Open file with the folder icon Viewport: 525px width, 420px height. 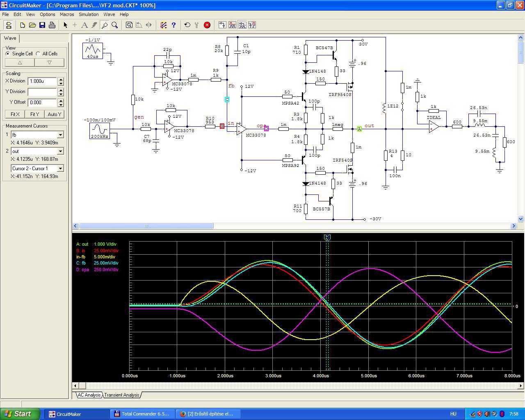coord(32,25)
